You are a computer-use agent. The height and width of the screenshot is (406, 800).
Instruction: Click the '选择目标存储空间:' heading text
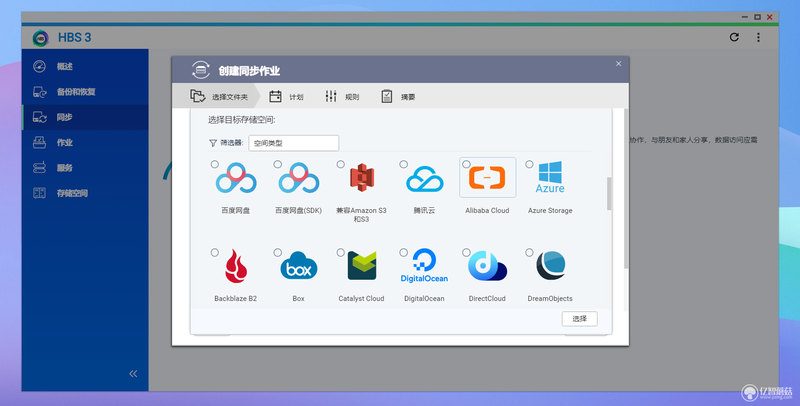[x=242, y=120]
